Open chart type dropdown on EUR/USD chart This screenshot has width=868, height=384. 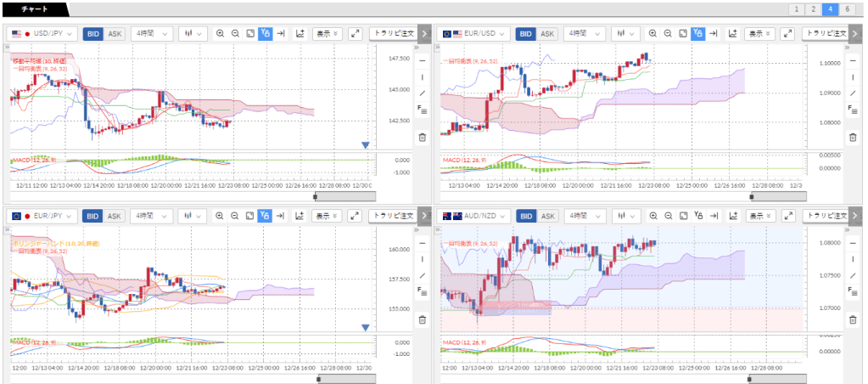(624, 34)
